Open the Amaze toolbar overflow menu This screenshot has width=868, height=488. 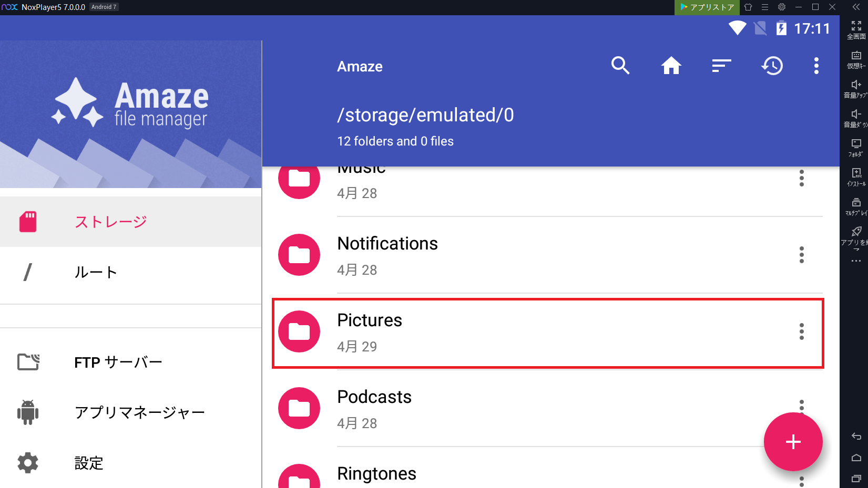(816, 66)
